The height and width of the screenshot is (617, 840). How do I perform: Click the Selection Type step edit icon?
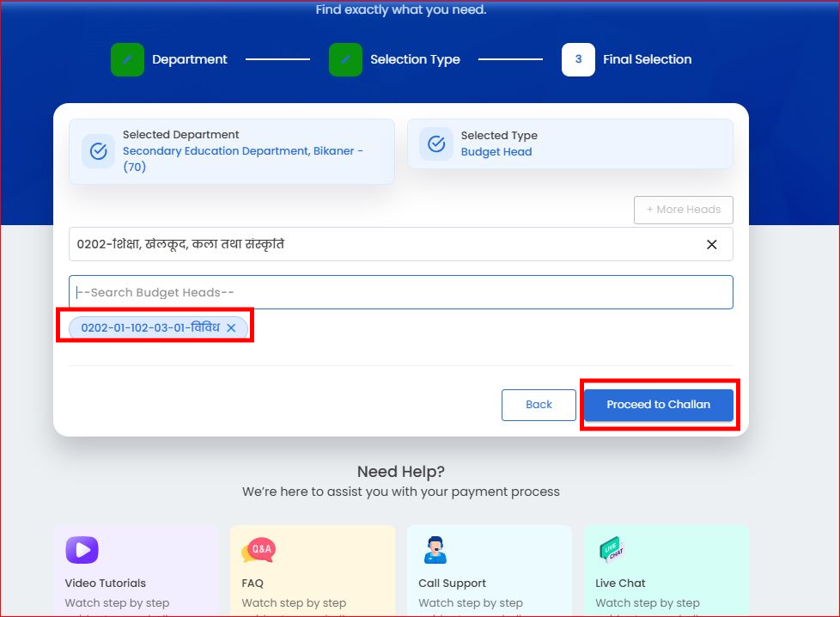point(345,59)
